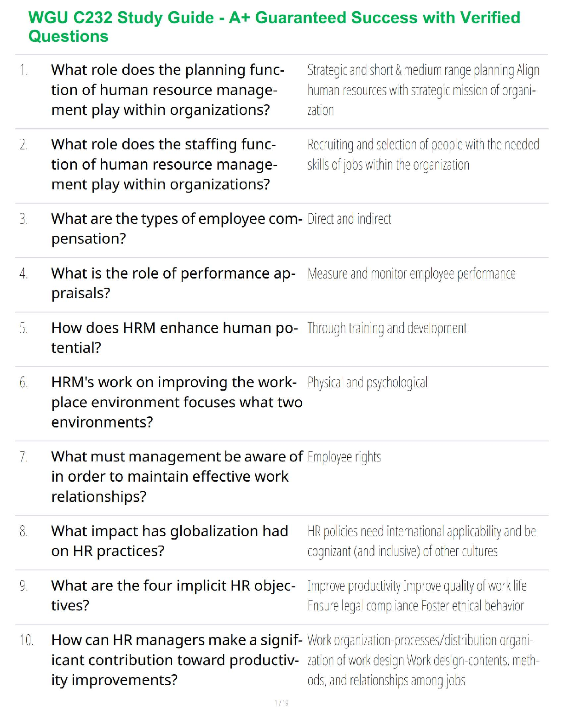Select the question on four implicit HR objectives
This screenshot has height=728, width=563.
click(173, 596)
